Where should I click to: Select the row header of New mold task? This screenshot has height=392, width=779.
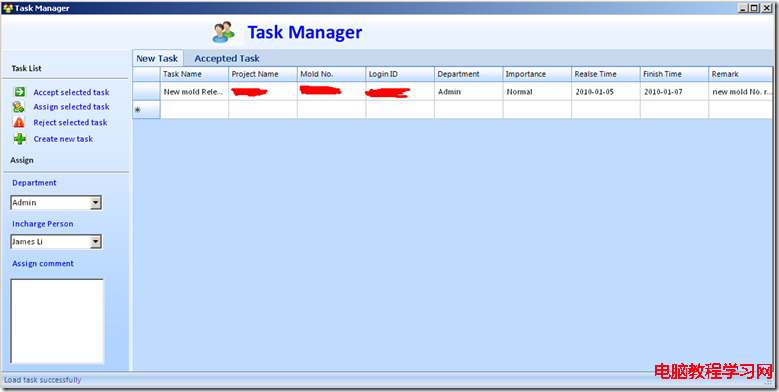coord(147,91)
